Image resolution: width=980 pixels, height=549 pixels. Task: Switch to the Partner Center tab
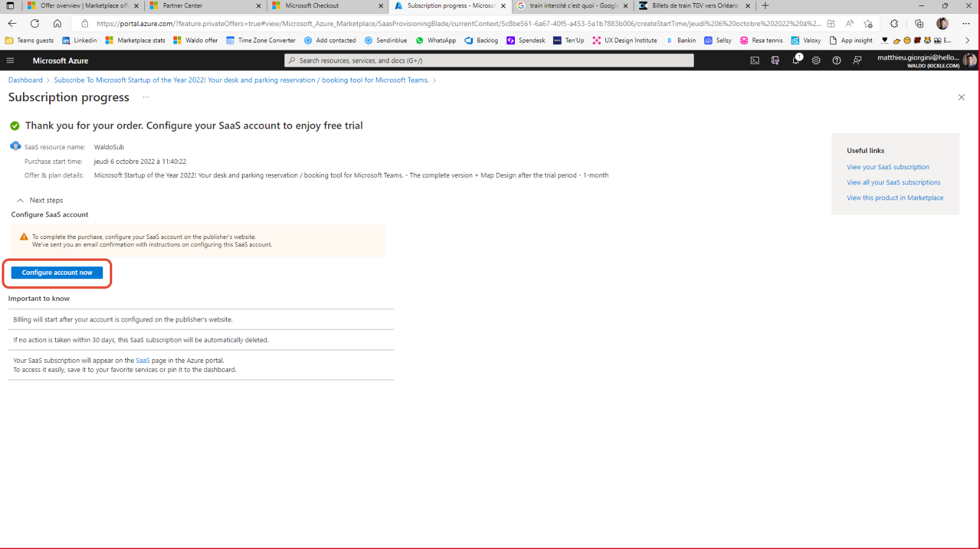(206, 6)
